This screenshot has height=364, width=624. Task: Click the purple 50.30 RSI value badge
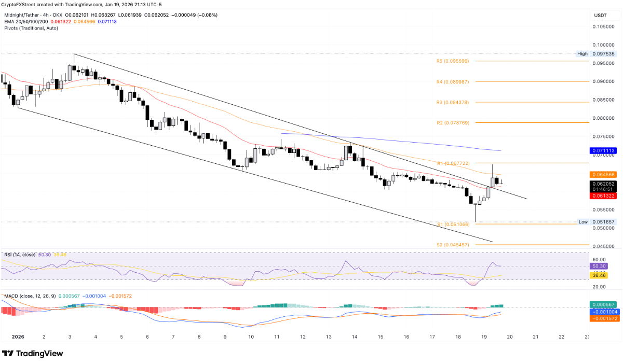598,265
